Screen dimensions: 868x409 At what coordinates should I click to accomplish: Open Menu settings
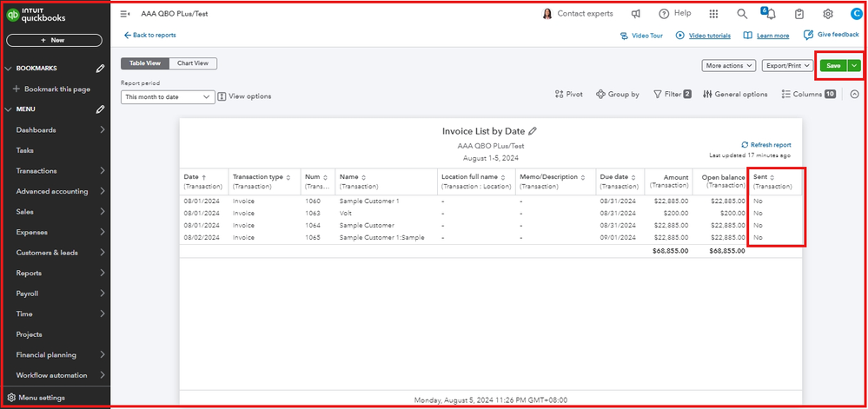click(x=36, y=398)
